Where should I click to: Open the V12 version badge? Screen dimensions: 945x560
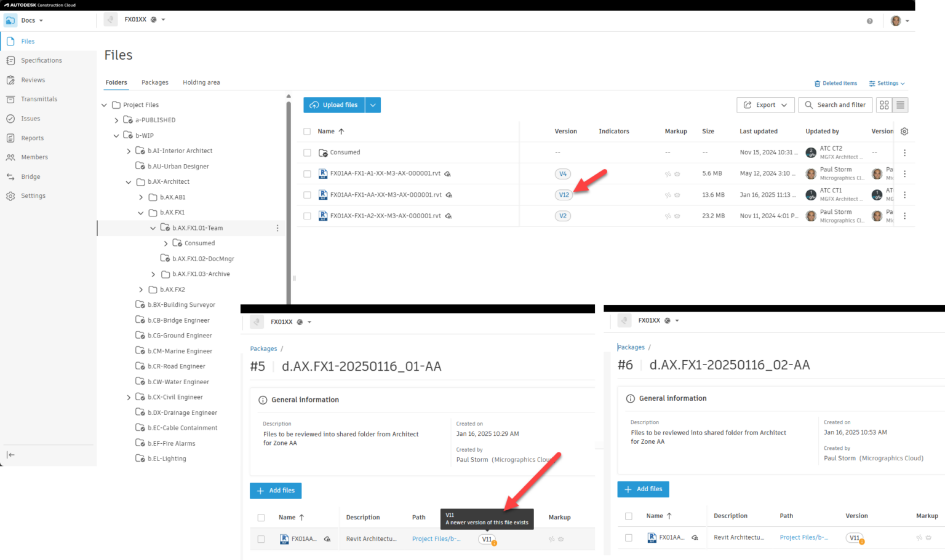click(564, 195)
